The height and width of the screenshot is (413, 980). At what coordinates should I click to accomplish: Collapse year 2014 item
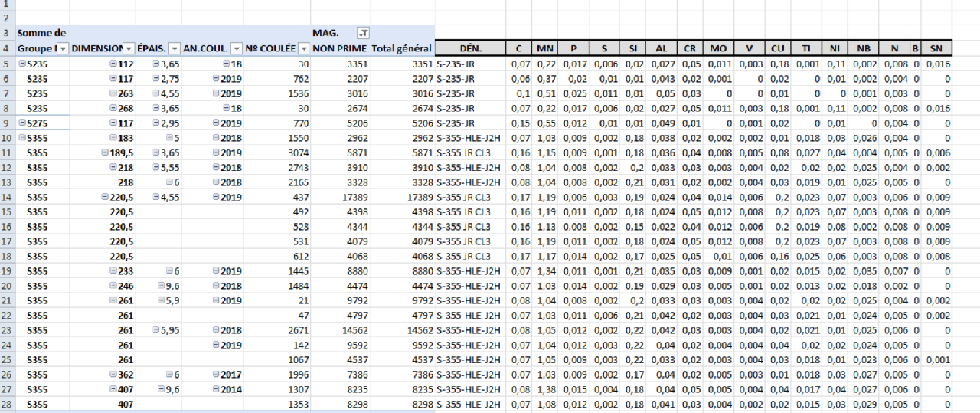[216, 389]
